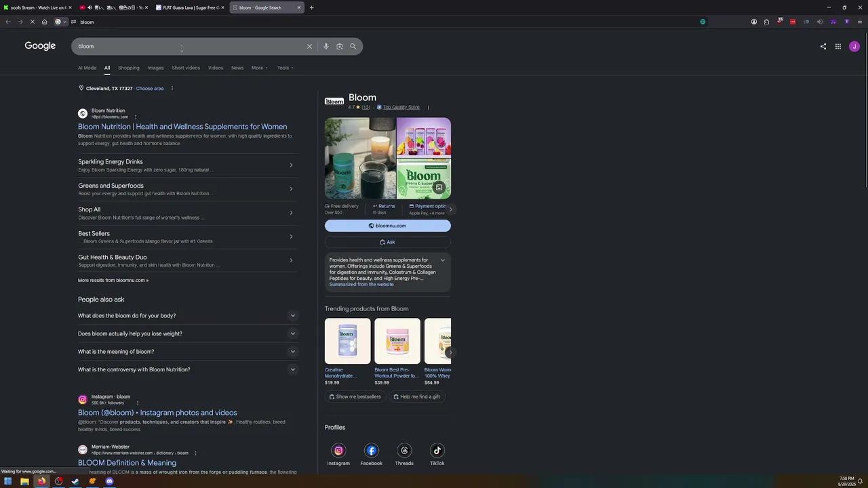Switch to the FLRT Guava Lava browser tab
Viewport: 868px width, 488px height.
(x=189, y=7)
